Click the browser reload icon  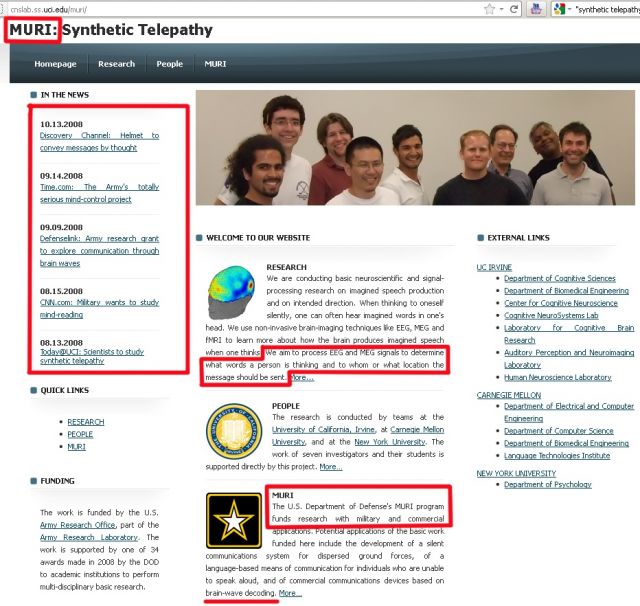[514, 9]
